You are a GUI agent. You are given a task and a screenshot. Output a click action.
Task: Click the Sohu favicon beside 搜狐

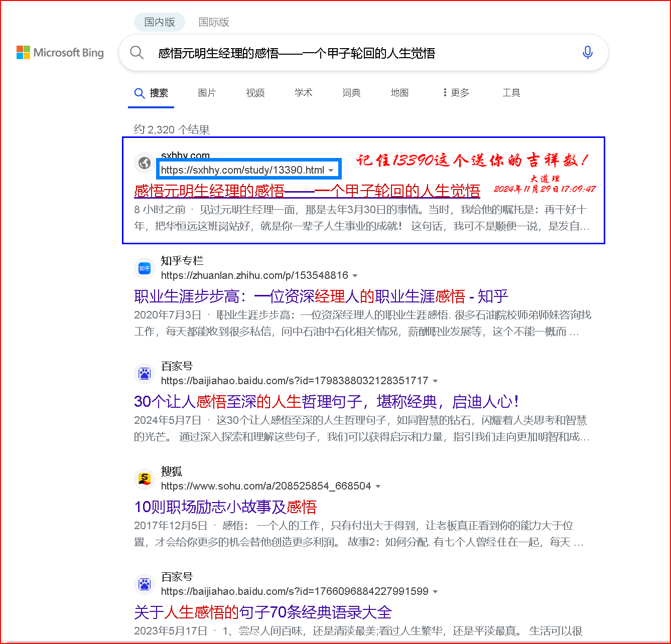(x=145, y=479)
